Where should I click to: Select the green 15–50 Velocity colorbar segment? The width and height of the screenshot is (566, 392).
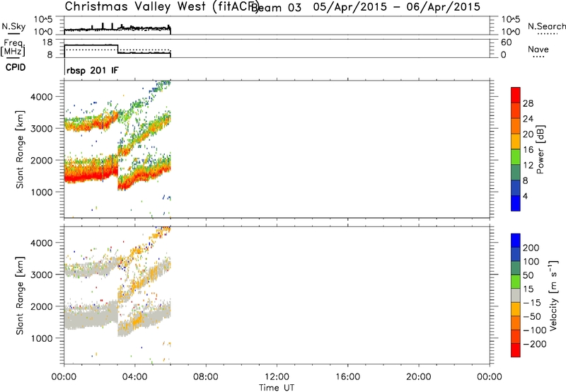pos(516,282)
